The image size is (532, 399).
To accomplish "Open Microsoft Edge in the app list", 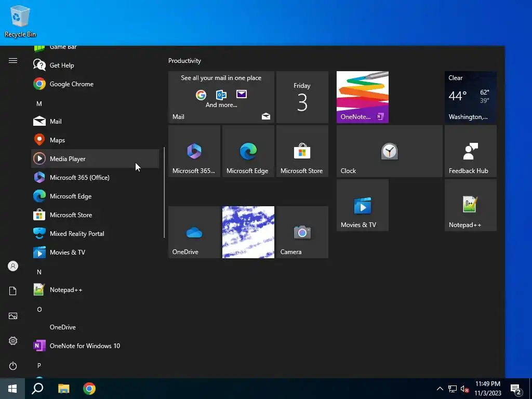I will click(x=95, y=196).
